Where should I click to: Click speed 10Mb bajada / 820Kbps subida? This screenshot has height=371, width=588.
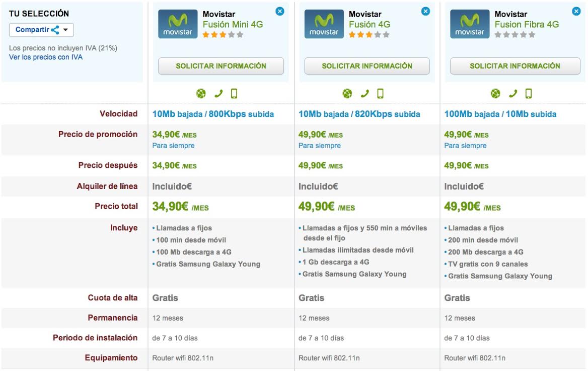359,114
